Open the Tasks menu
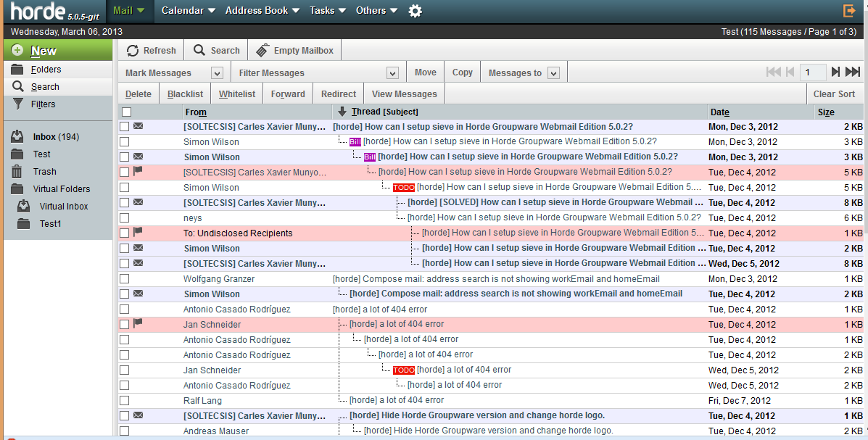This screenshot has width=868, height=440. (328, 11)
